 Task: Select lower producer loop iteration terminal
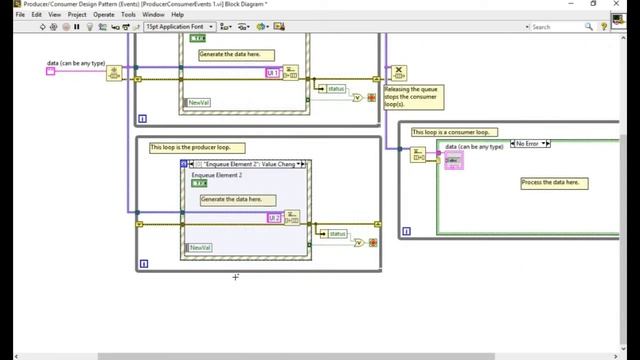(144, 264)
